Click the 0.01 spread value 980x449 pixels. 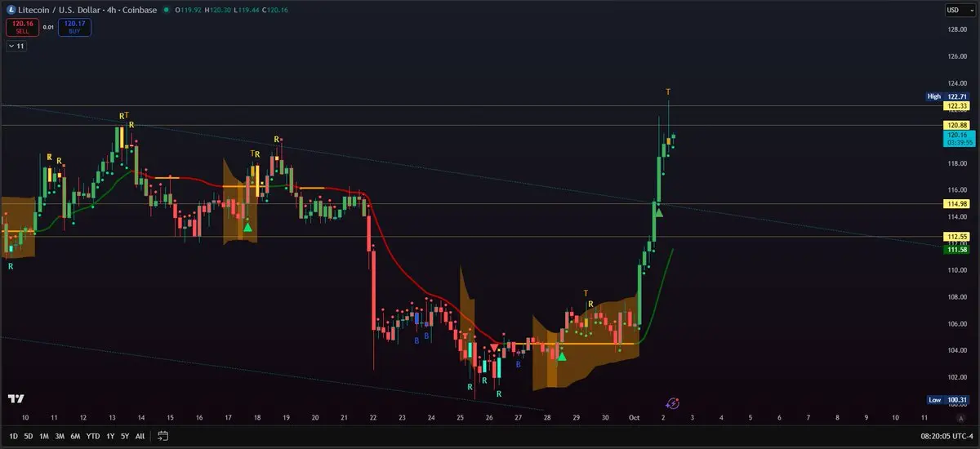[48, 27]
